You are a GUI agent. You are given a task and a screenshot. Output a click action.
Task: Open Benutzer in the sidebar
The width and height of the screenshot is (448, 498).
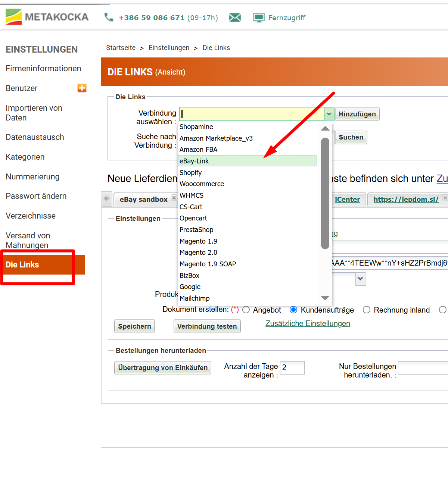coord(22,88)
